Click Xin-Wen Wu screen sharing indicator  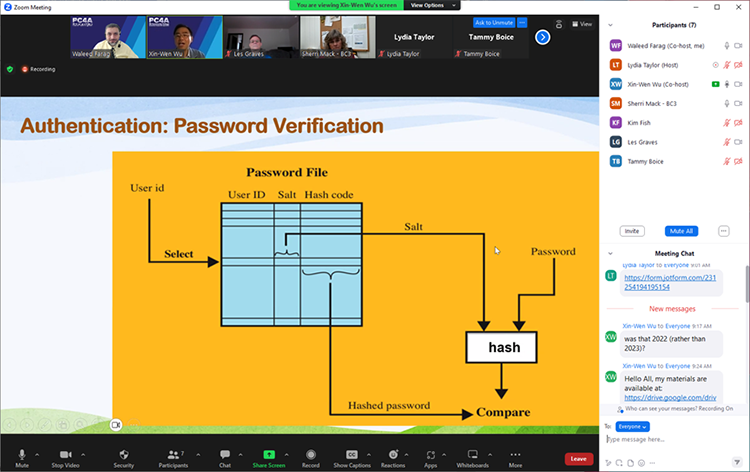716,84
